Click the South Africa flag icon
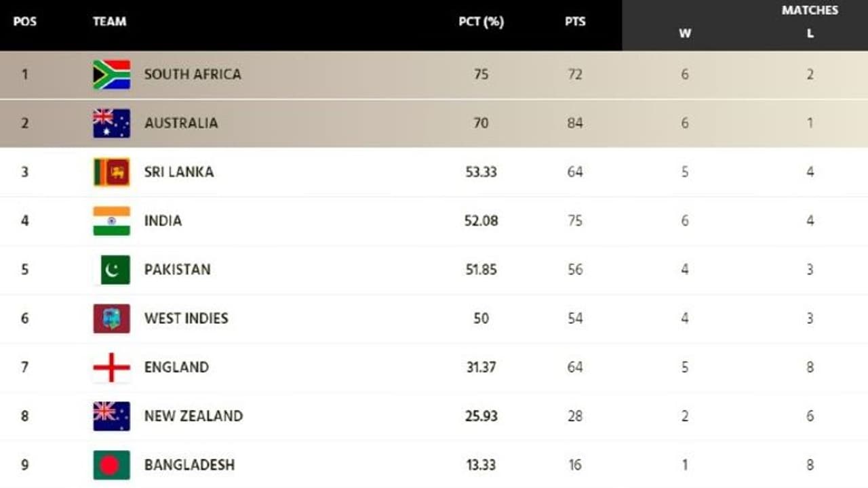Viewport: 868px width, 488px height. pos(111,75)
